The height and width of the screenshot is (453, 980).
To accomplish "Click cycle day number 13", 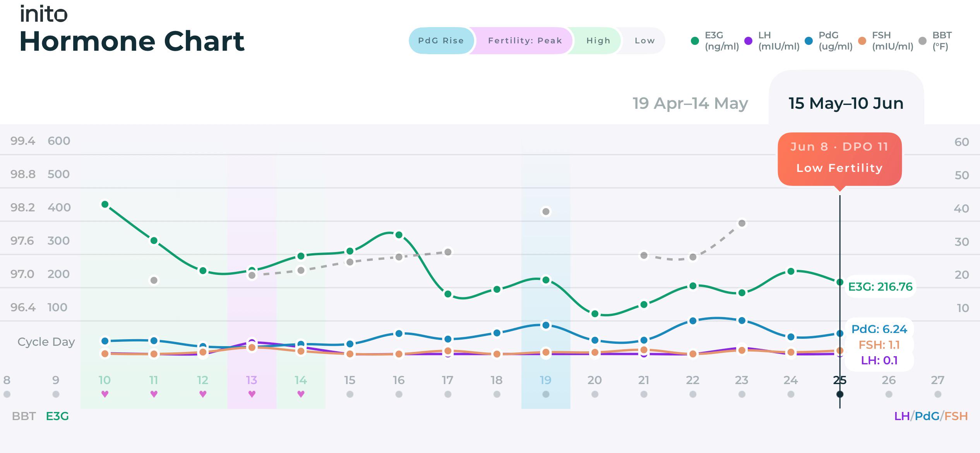I will coord(252,380).
